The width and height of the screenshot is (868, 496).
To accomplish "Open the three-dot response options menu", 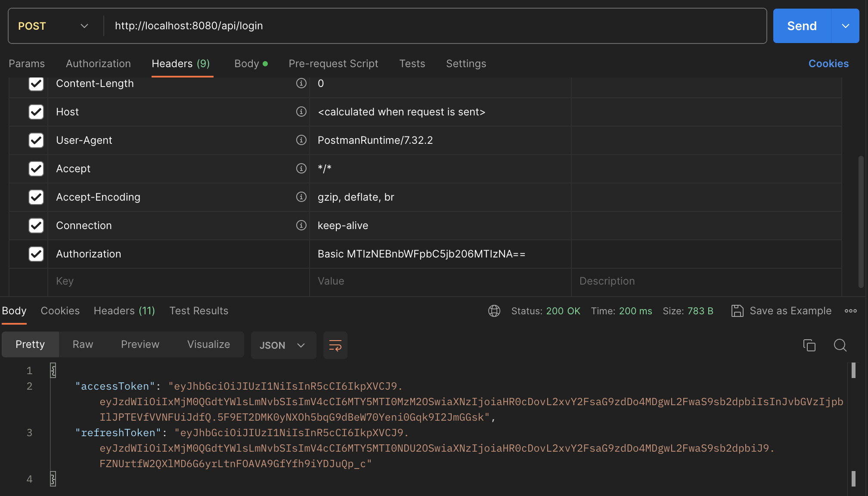I will (850, 311).
